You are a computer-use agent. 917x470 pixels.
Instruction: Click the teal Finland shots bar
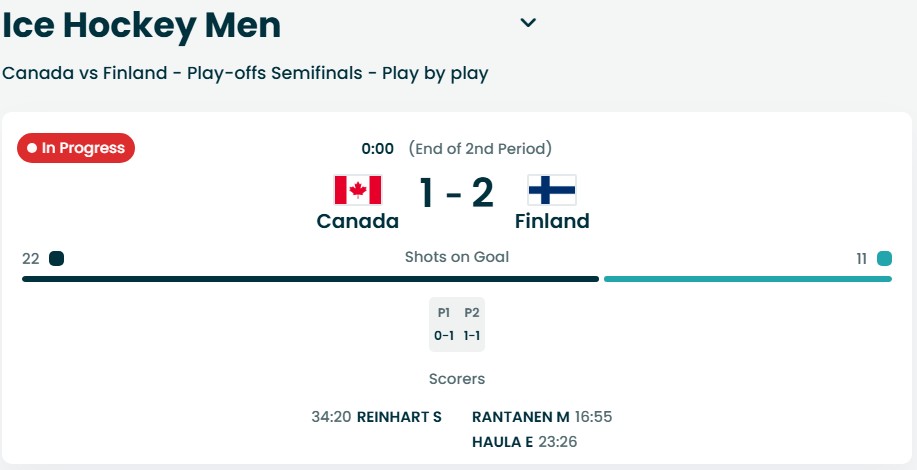(x=748, y=279)
